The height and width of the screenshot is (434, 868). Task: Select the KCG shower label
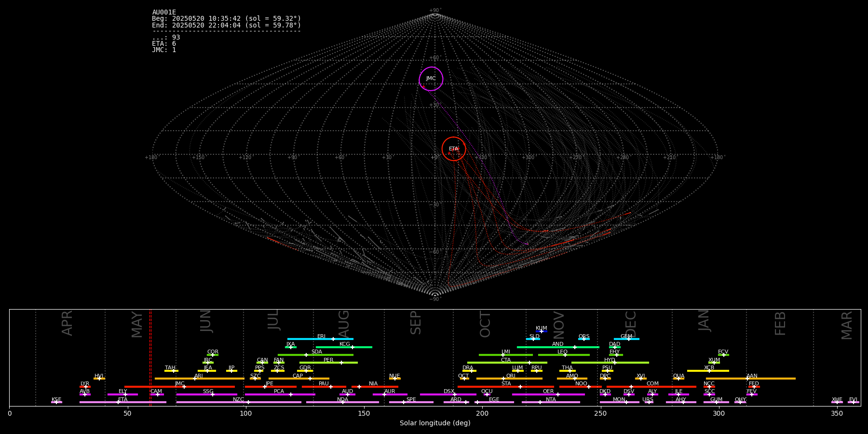[345, 344]
